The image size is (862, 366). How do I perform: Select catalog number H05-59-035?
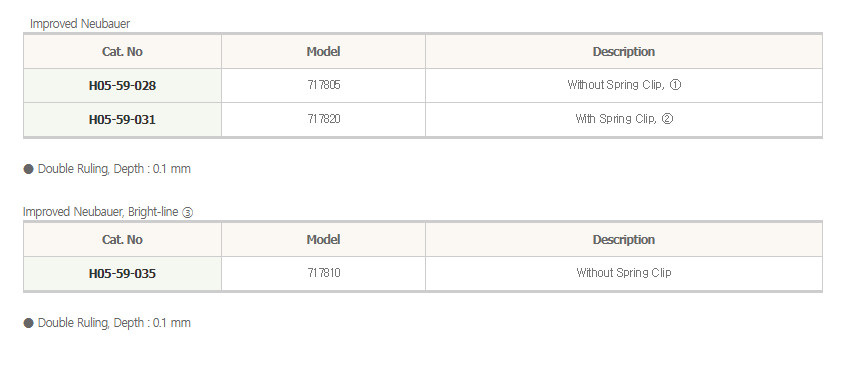coord(122,274)
